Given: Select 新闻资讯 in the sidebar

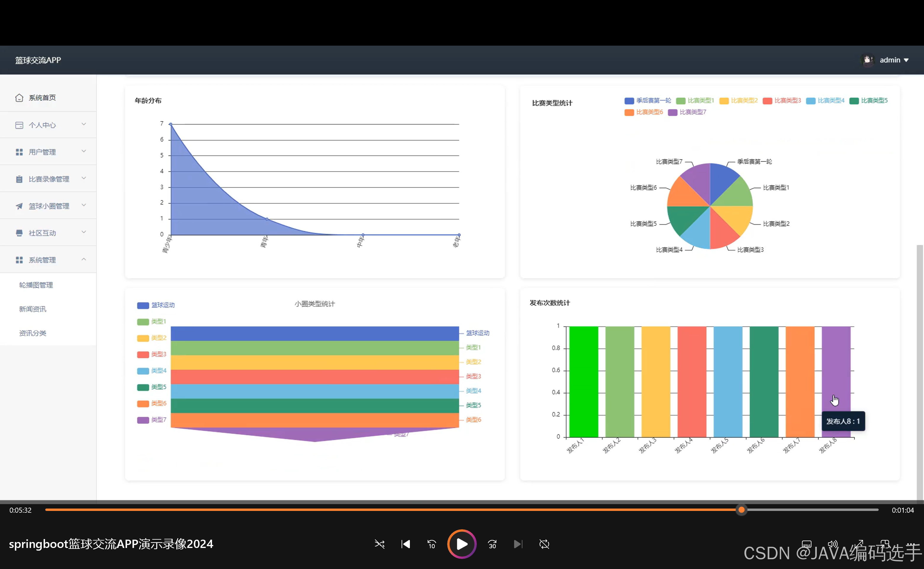Looking at the screenshot, I should 33,309.
